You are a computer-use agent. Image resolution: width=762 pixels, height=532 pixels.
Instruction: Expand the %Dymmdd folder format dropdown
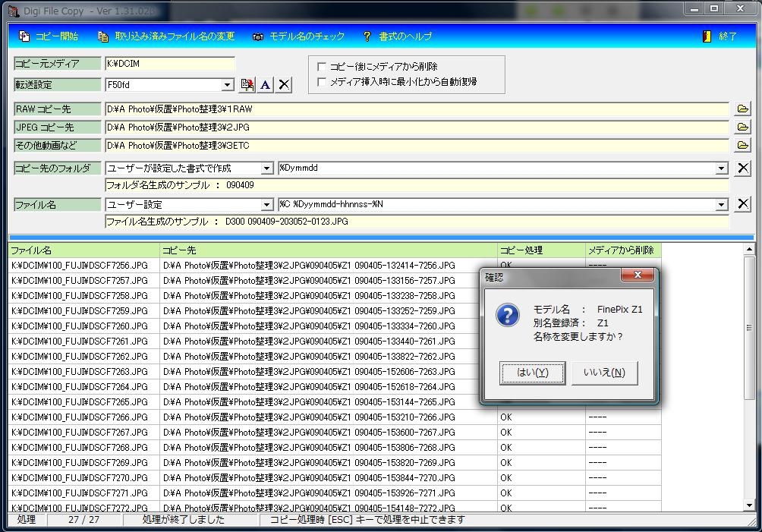click(x=722, y=168)
